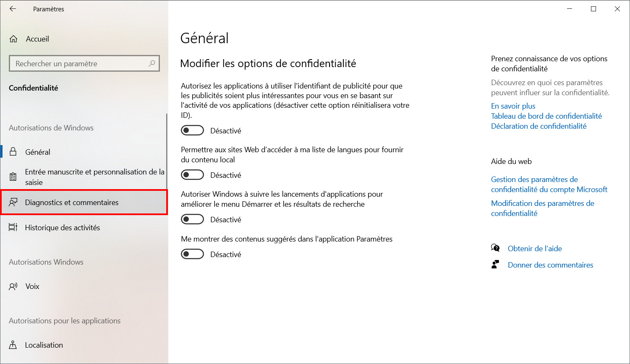Click the search magnifier icon
Viewport: 630px width, 364px height.
click(x=152, y=63)
